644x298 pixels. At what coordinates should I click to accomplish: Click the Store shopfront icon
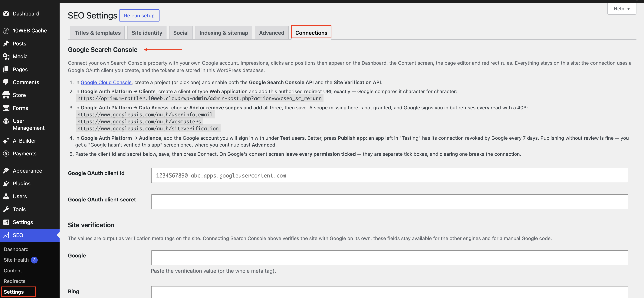(6, 95)
